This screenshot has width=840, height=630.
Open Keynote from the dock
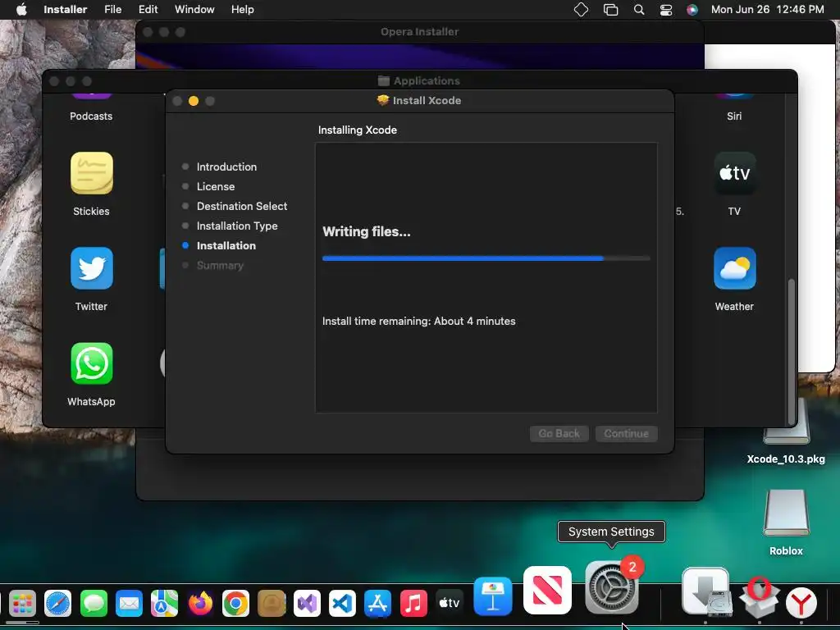493,597
